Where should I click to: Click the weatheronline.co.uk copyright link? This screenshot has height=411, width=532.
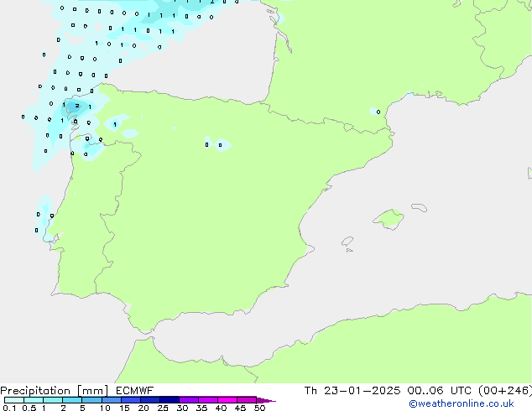[461, 403]
